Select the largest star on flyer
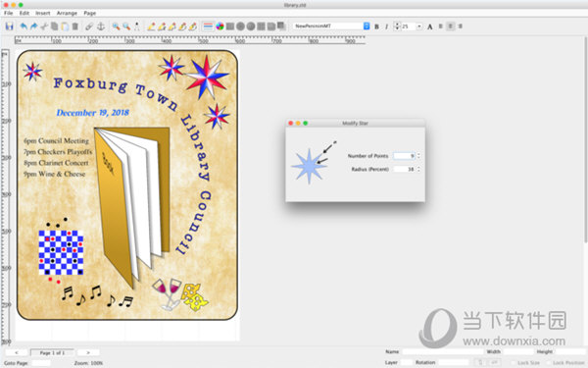 [x=207, y=77]
